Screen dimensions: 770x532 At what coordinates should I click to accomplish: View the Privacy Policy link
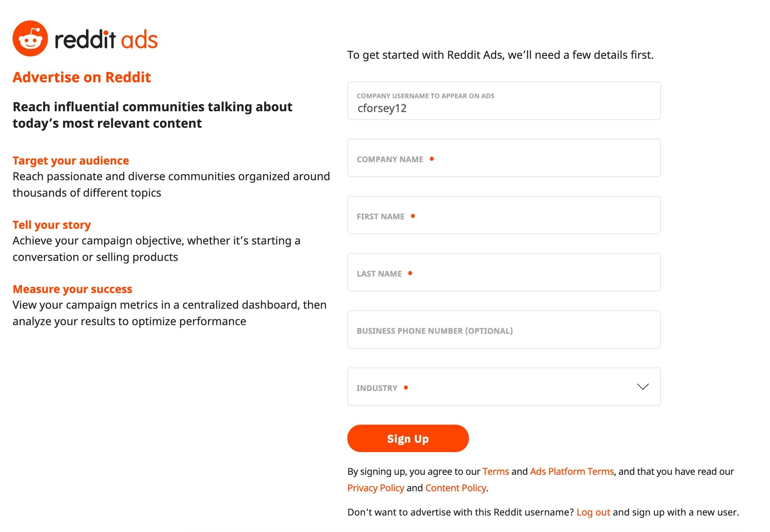click(376, 488)
